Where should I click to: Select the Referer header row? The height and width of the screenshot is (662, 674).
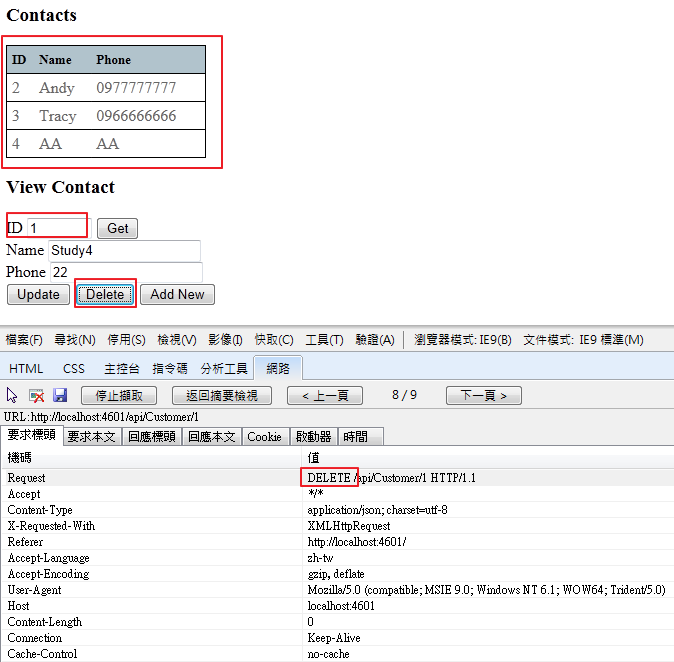point(337,542)
